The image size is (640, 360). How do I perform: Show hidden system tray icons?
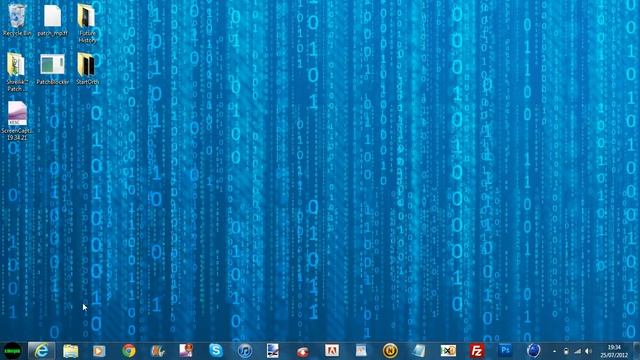click(554, 351)
